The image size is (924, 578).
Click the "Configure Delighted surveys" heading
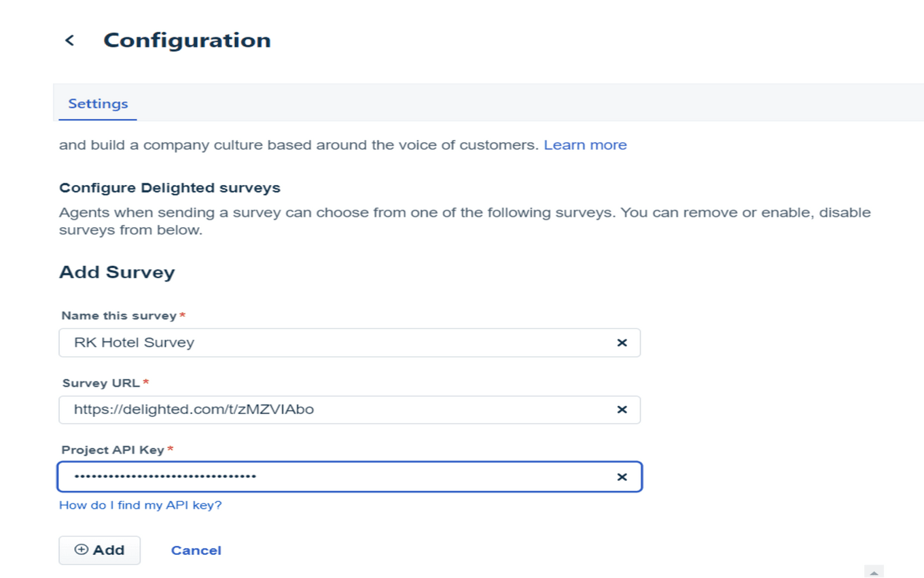(x=170, y=188)
